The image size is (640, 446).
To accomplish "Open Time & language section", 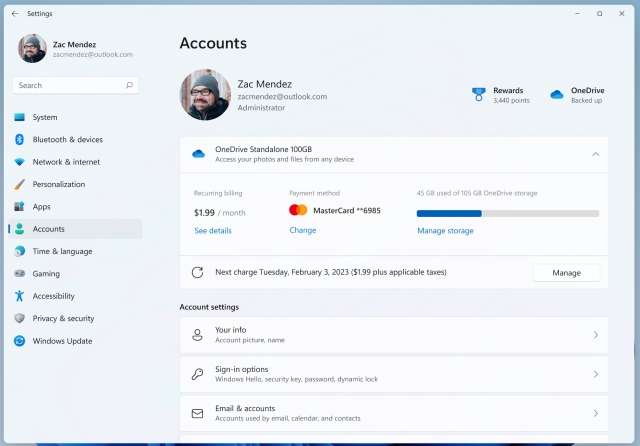I will 62,252.
